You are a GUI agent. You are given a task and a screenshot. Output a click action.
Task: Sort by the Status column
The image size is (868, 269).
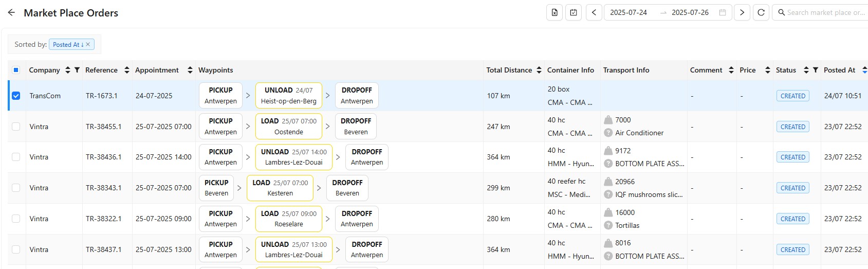pyautogui.click(x=806, y=70)
